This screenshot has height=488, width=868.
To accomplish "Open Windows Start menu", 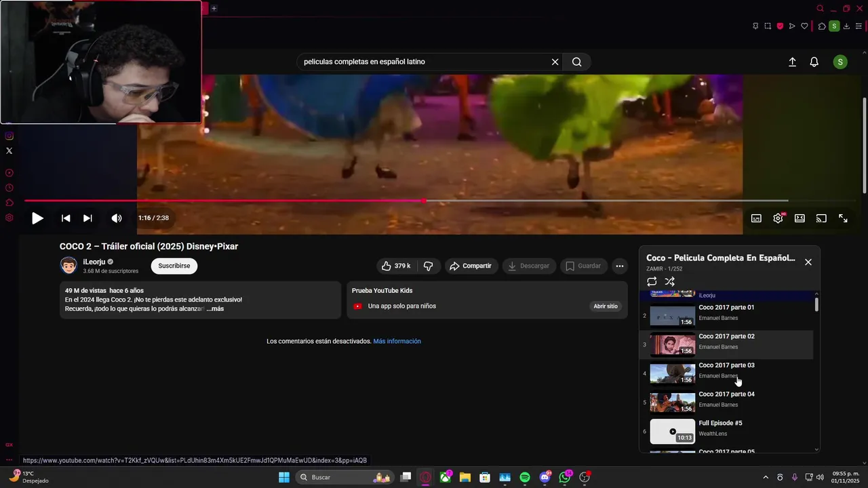I will tap(283, 477).
